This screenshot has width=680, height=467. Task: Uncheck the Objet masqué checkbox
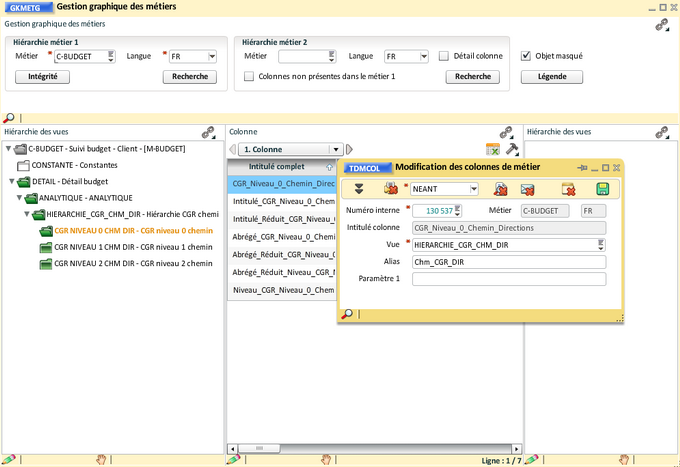pyautogui.click(x=527, y=56)
